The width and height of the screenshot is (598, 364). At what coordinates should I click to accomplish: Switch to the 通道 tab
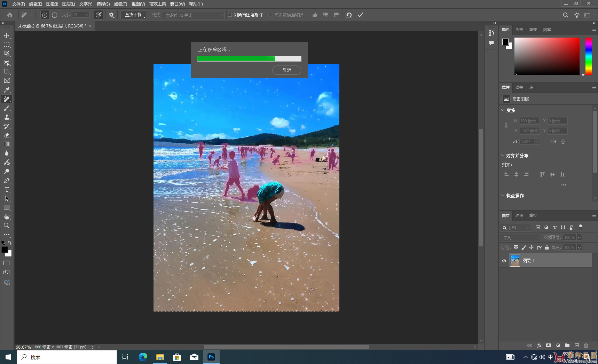(519, 215)
